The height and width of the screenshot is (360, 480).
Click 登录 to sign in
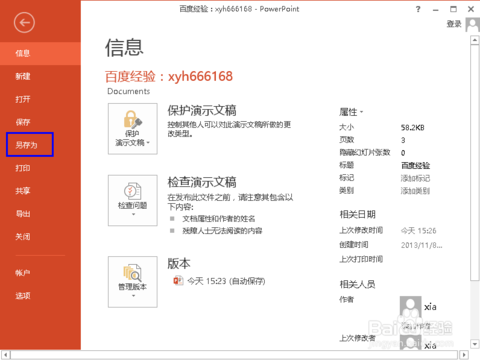click(x=454, y=24)
